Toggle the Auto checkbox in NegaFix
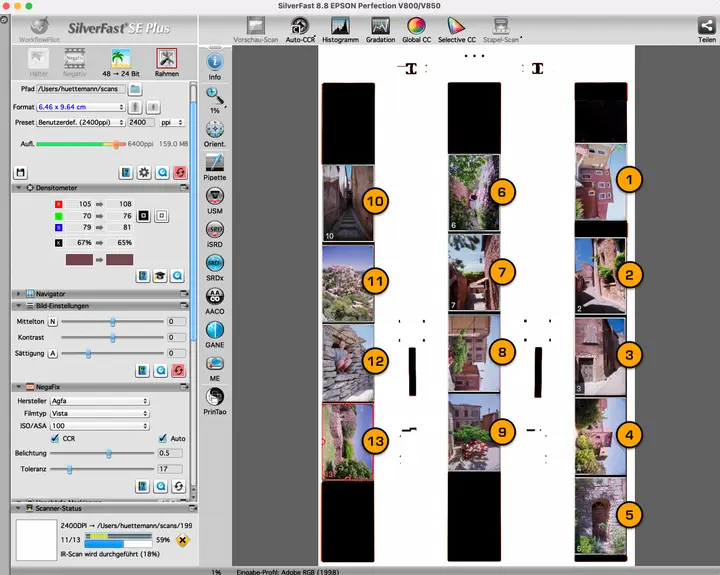Viewport: 720px width, 575px height. tap(162, 438)
